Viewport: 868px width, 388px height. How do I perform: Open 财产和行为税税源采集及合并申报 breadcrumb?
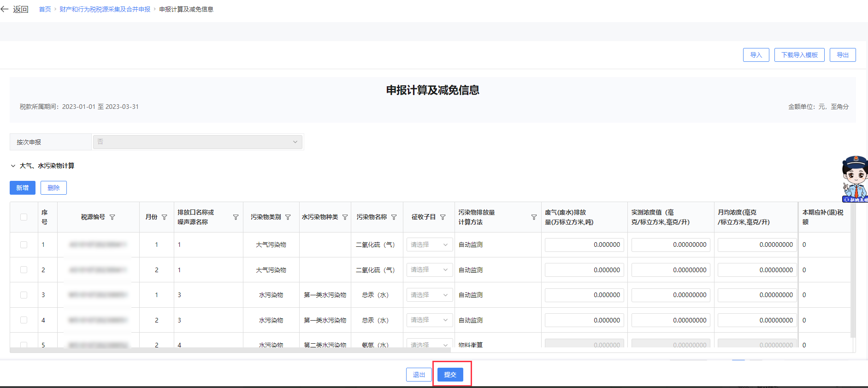[105, 9]
